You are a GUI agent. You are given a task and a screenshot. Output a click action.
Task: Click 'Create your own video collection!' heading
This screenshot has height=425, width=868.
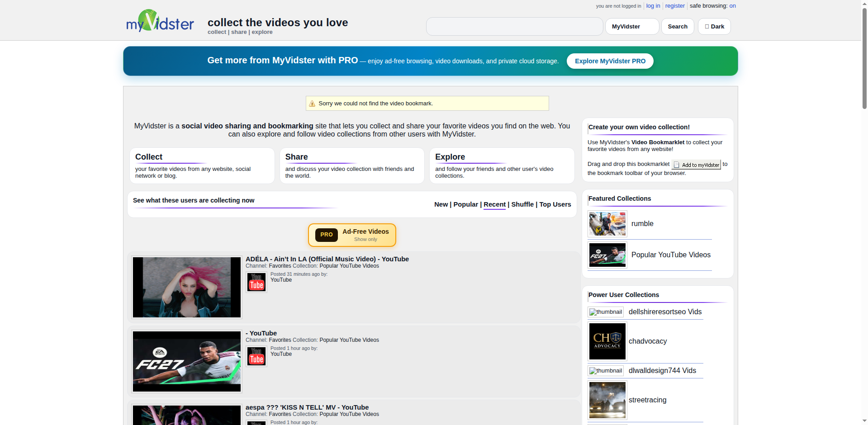[x=639, y=127]
